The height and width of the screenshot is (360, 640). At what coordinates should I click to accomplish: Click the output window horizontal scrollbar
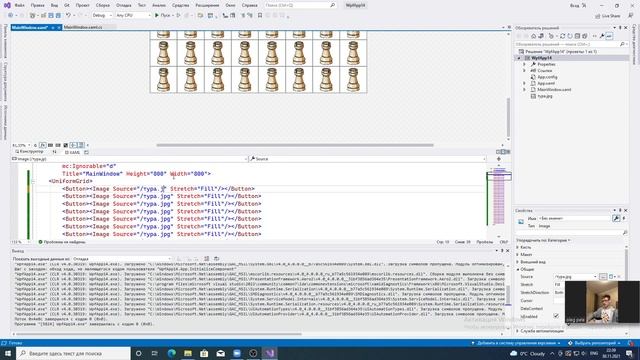[158, 334]
